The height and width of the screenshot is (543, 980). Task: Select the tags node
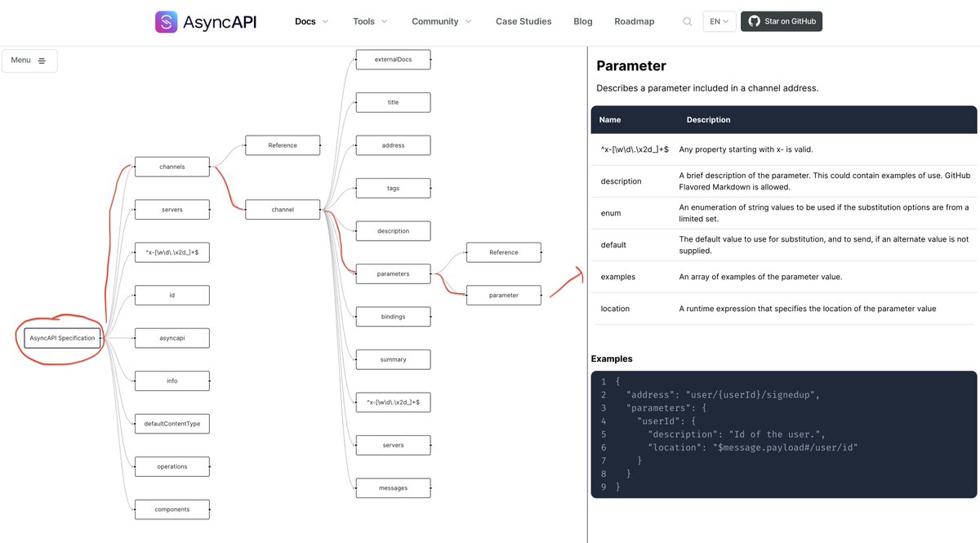pyautogui.click(x=393, y=189)
